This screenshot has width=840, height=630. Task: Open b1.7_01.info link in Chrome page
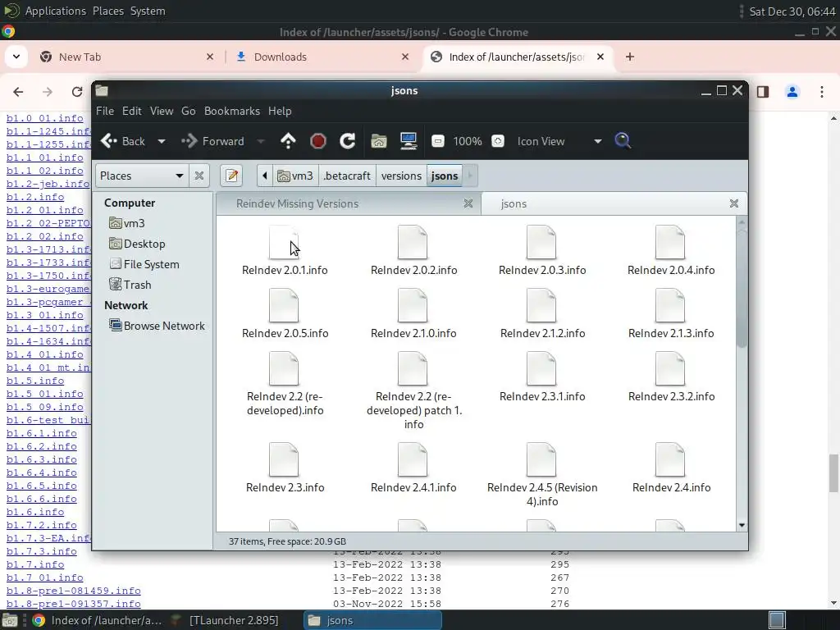point(44,577)
